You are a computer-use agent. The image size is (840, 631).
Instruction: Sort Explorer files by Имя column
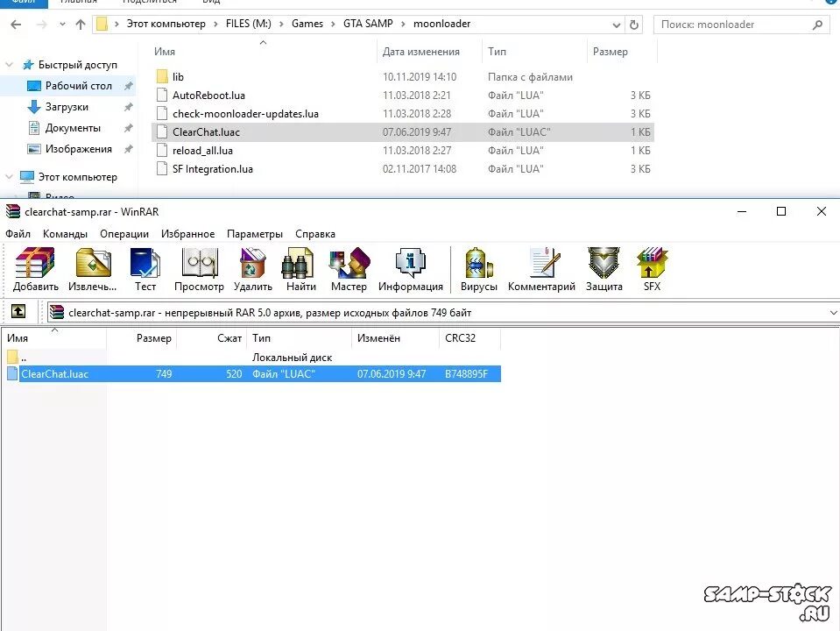tap(264, 52)
